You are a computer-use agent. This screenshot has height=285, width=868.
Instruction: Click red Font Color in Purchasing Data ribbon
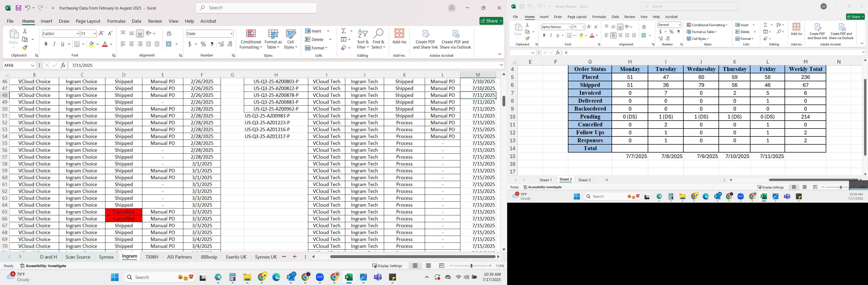105,44
